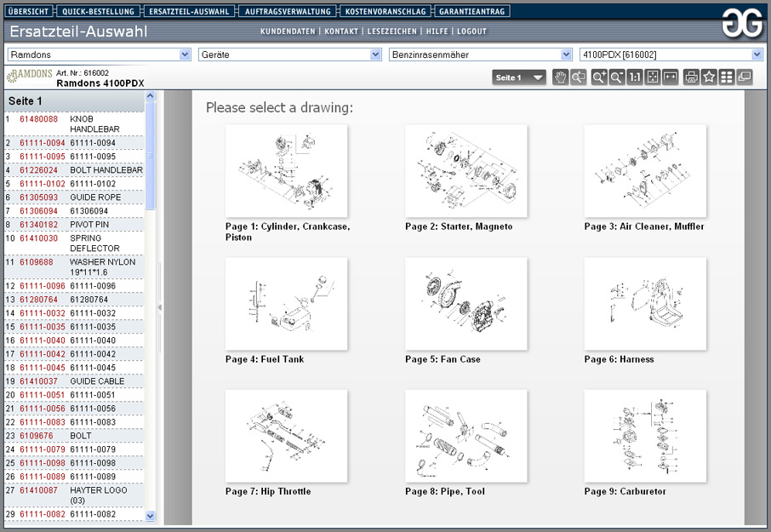Viewport: 771px width, 532px height.
Task: Click the parts list scroll down arrow
Action: coord(151,516)
